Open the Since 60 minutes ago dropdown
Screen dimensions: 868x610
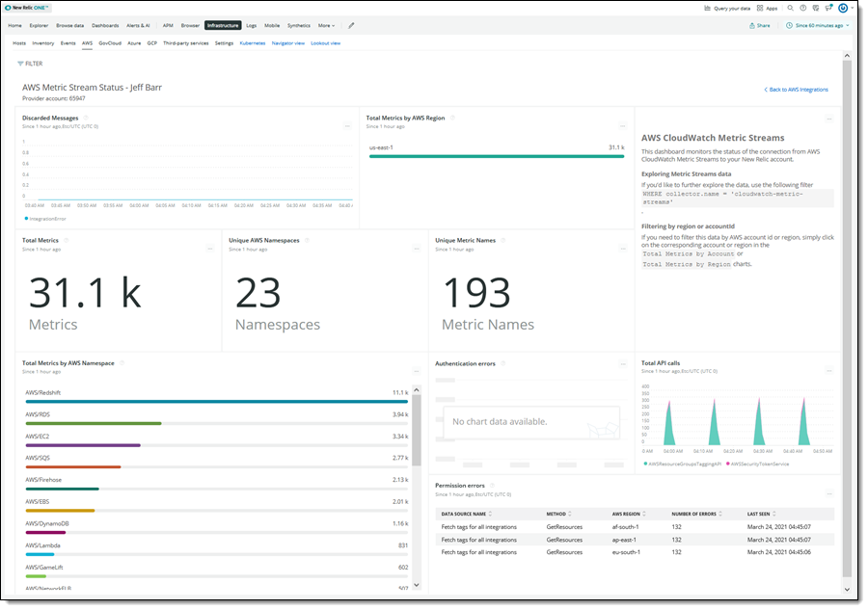819,25
